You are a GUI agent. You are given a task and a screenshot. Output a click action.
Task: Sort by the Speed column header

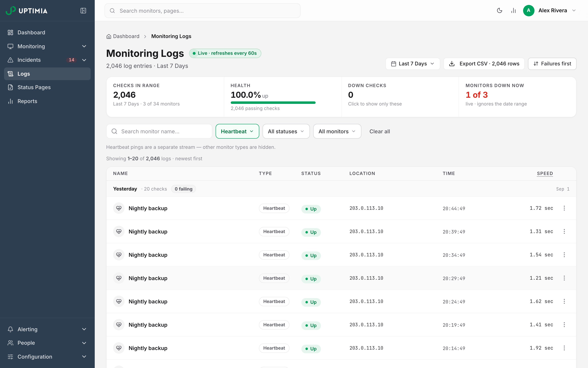(545, 174)
